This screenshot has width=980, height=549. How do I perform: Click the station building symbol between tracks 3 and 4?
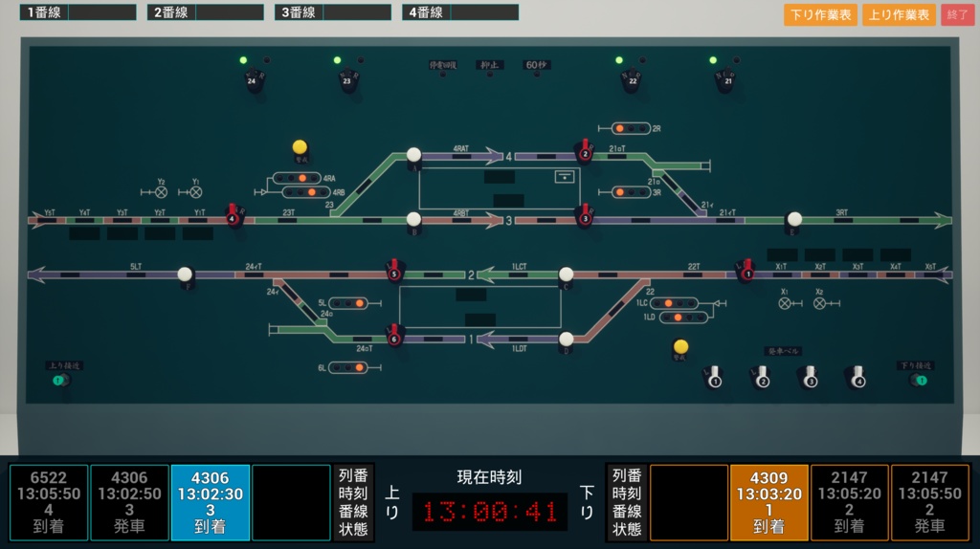[x=565, y=177]
